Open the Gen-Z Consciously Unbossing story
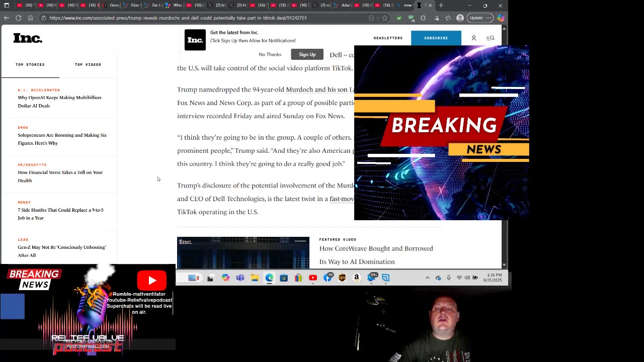The height and width of the screenshot is (362, 644). (62, 251)
